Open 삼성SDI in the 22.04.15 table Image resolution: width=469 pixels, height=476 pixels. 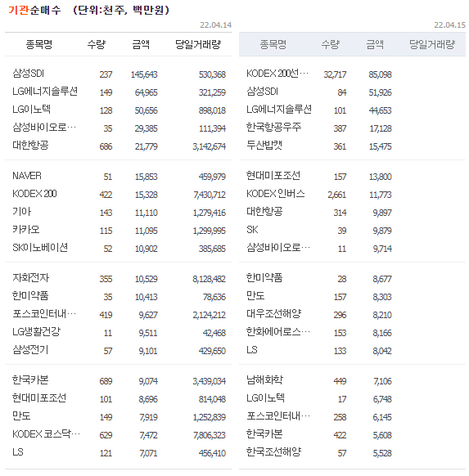[x=262, y=92]
